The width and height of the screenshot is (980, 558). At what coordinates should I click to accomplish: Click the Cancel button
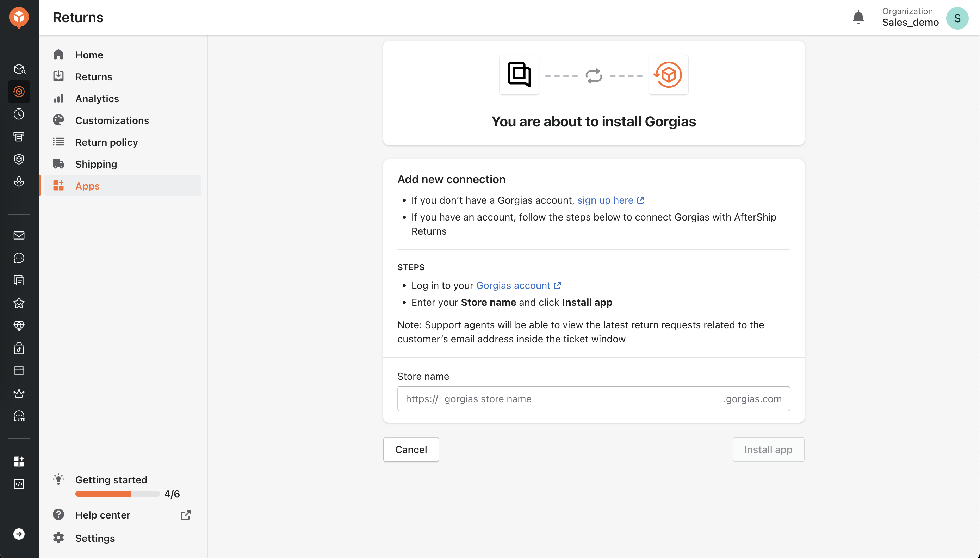pyautogui.click(x=411, y=449)
